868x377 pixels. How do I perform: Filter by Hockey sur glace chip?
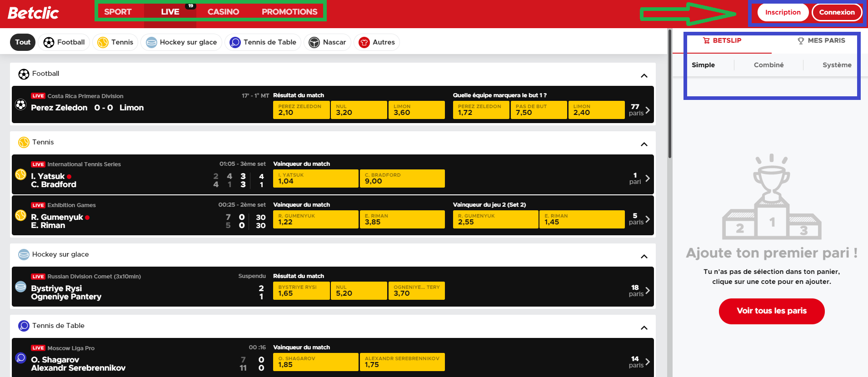[x=181, y=42]
